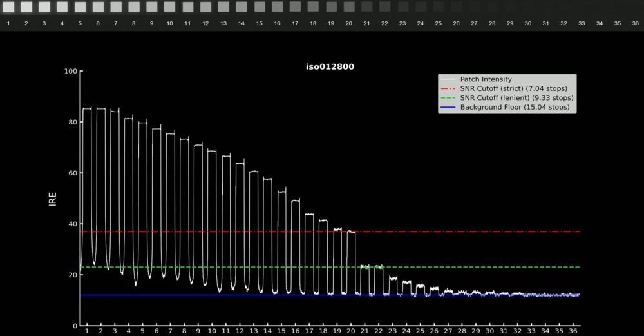This screenshot has width=644, height=336.
Task: Click the x-axis tick label '36'
Action: tap(573, 331)
